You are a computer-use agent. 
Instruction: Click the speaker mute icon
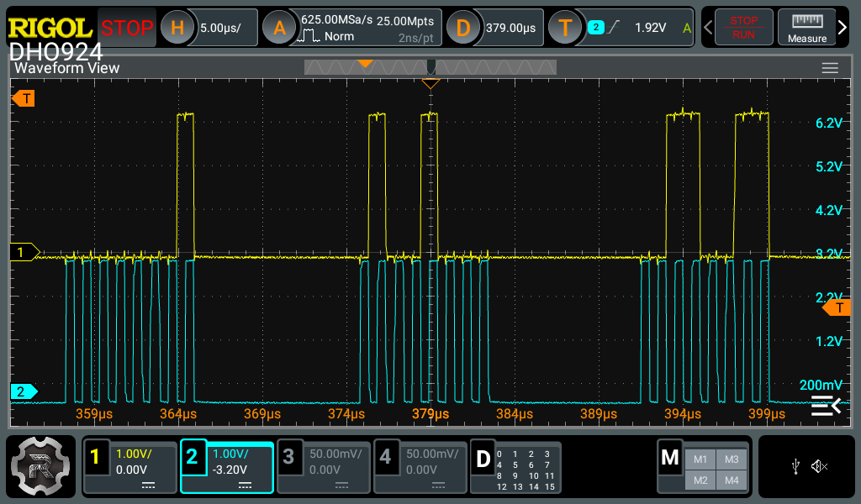[820, 466]
